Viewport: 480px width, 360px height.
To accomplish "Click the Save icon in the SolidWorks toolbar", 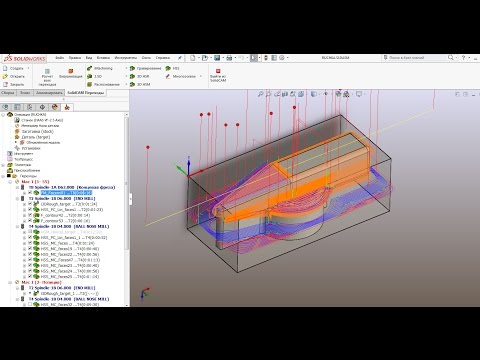I will (217, 58).
